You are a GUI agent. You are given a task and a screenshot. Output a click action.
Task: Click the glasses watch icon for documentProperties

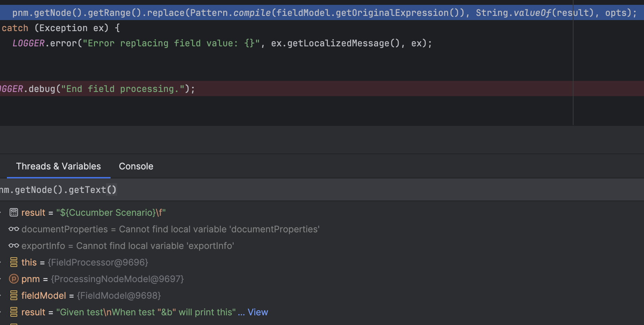(x=14, y=229)
